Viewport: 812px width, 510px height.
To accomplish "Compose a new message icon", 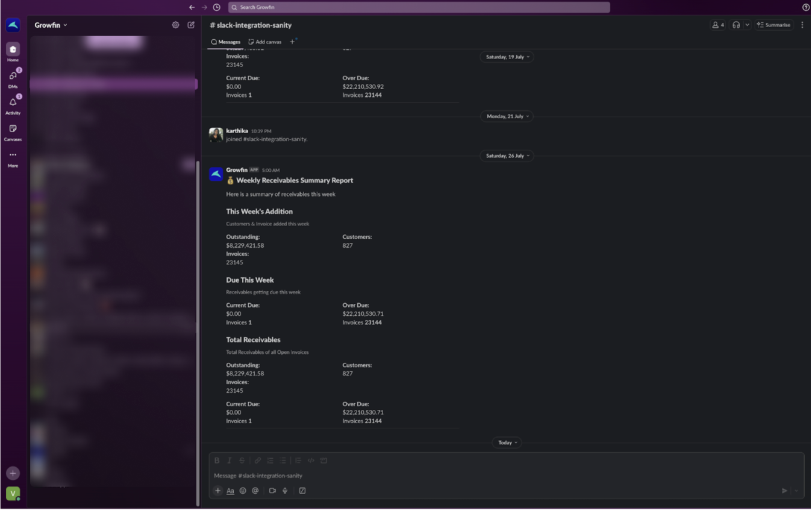I will coord(191,25).
